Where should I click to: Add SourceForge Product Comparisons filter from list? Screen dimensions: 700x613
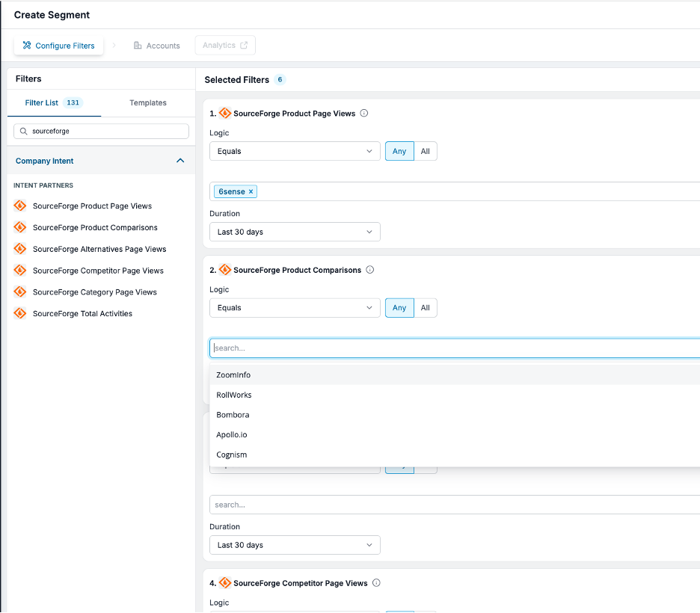(x=95, y=227)
